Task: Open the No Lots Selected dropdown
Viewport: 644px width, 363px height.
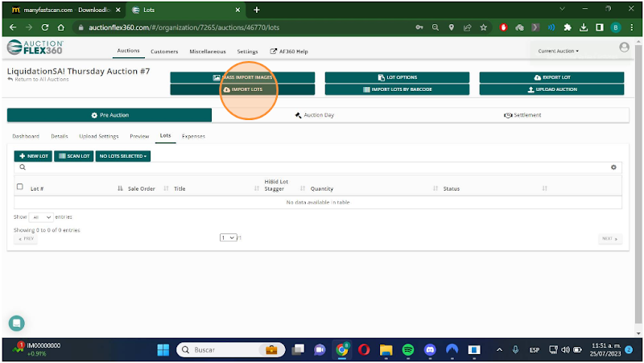Action: [122, 155]
